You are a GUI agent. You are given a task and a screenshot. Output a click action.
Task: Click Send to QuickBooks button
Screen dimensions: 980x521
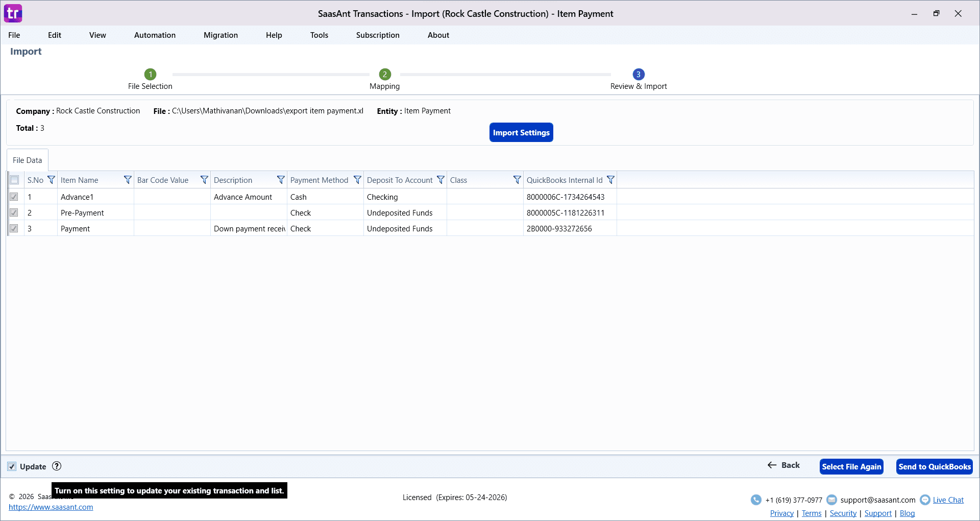coord(935,466)
